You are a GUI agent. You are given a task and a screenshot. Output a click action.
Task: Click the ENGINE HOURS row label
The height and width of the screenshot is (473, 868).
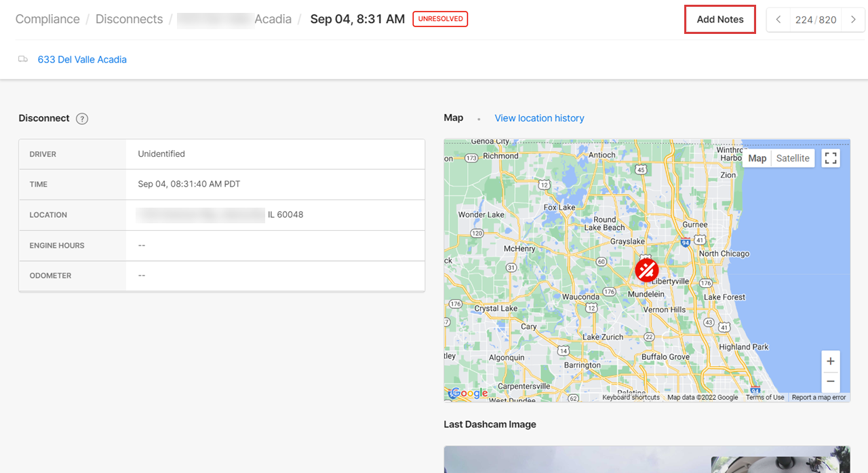(57, 246)
